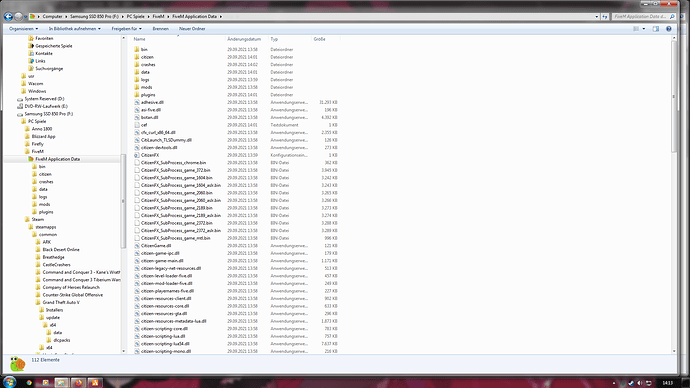Select the CitizenFX configuration file icon
This screenshot has height=388, width=690.
coord(137,155)
